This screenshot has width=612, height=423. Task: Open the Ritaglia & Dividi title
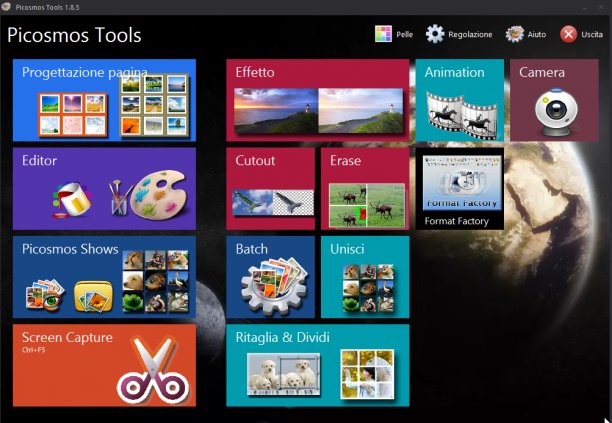(x=283, y=337)
